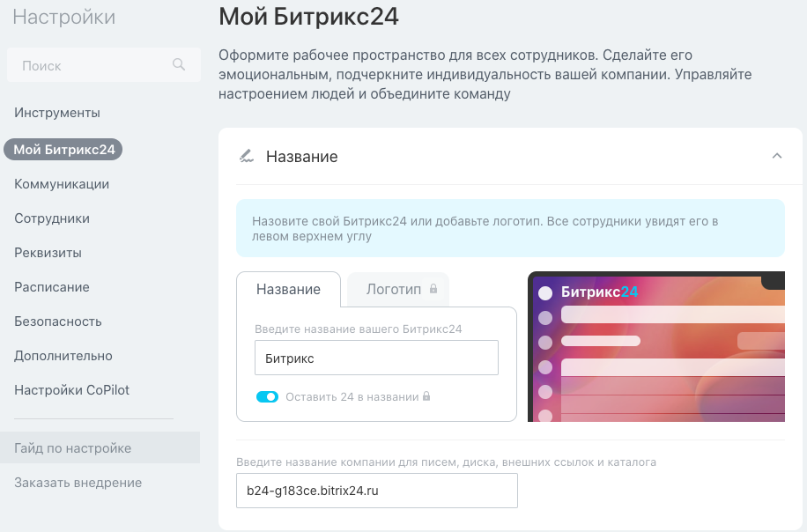Click the Битрикс24 preview image

tap(656, 346)
